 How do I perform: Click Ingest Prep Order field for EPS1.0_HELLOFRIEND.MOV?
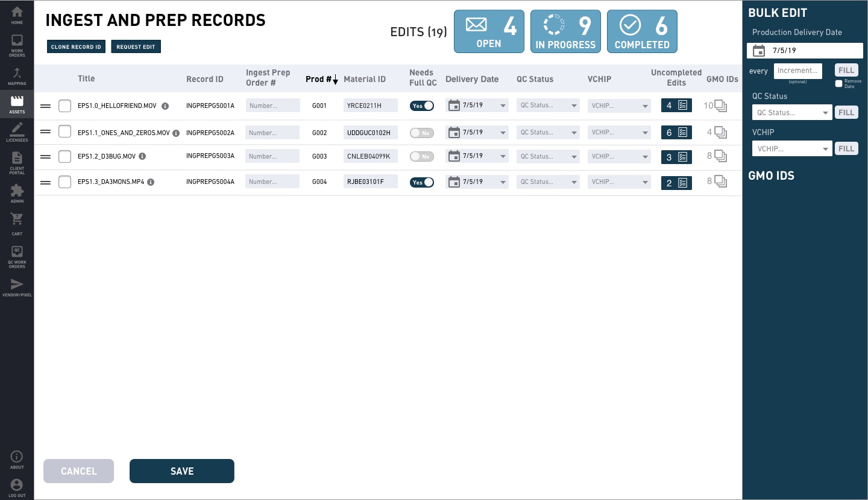[x=272, y=106]
